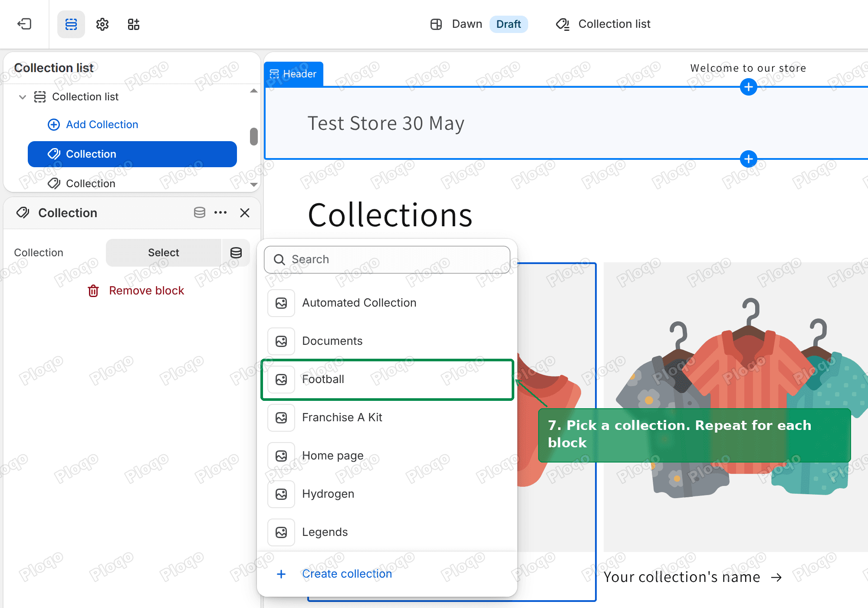Choose Legends collection
868x608 pixels.
click(387, 532)
